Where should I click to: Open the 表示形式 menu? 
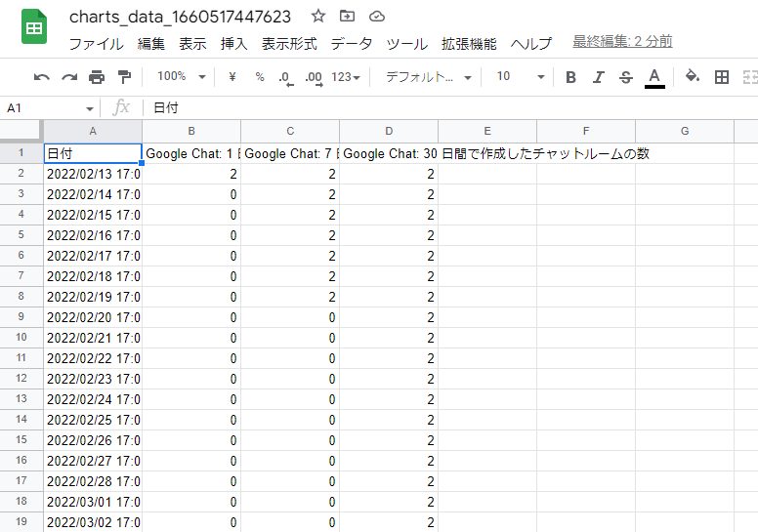pyautogui.click(x=289, y=44)
